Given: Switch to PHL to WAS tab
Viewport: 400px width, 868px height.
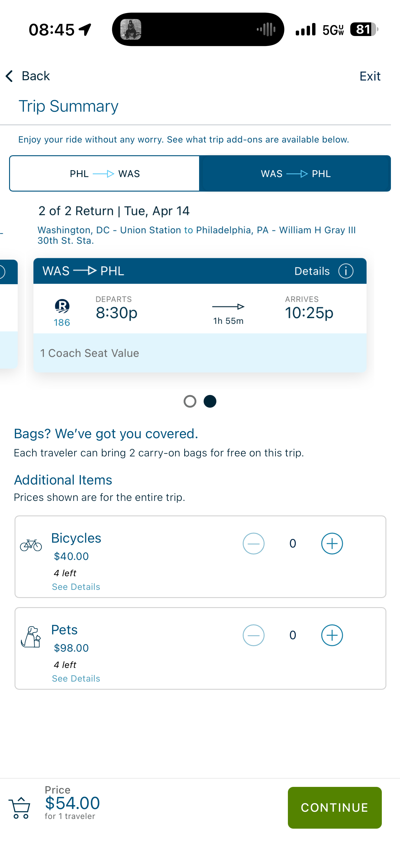Looking at the screenshot, I should [x=105, y=173].
